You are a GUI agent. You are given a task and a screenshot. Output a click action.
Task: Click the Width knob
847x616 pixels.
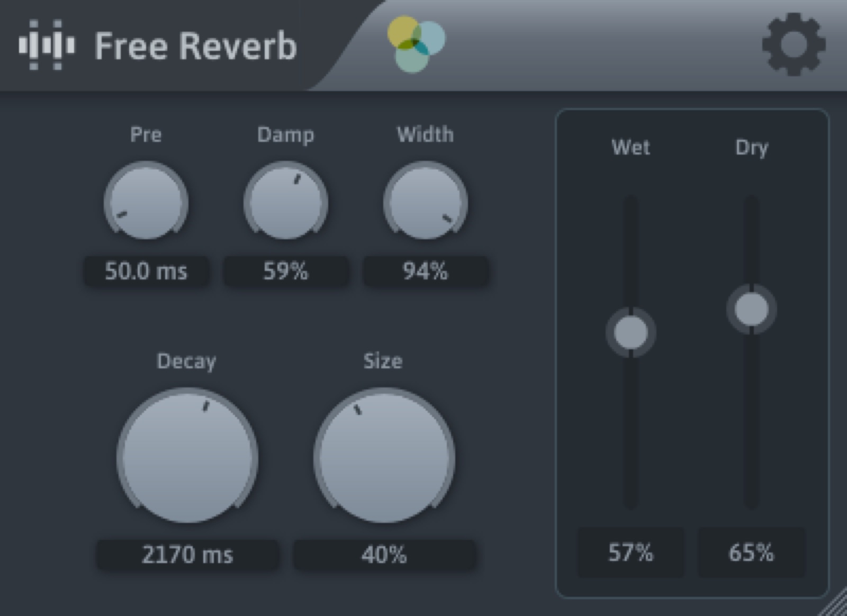pyautogui.click(x=426, y=201)
